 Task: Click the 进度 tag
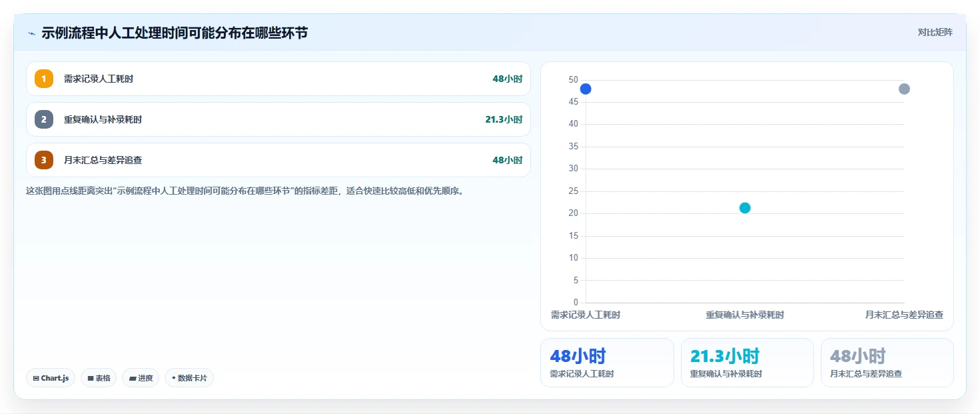coord(141,378)
